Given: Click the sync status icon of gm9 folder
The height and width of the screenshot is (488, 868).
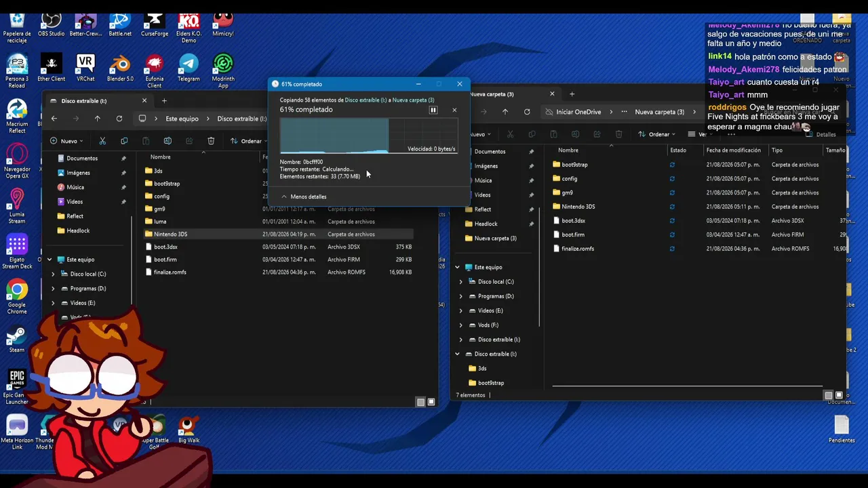Looking at the screenshot, I should (x=672, y=193).
